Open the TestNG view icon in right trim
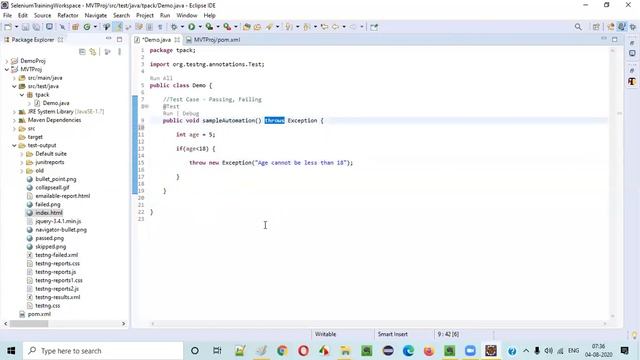Viewport: 640px width, 360px height. pyautogui.click(x=632, y=82)
